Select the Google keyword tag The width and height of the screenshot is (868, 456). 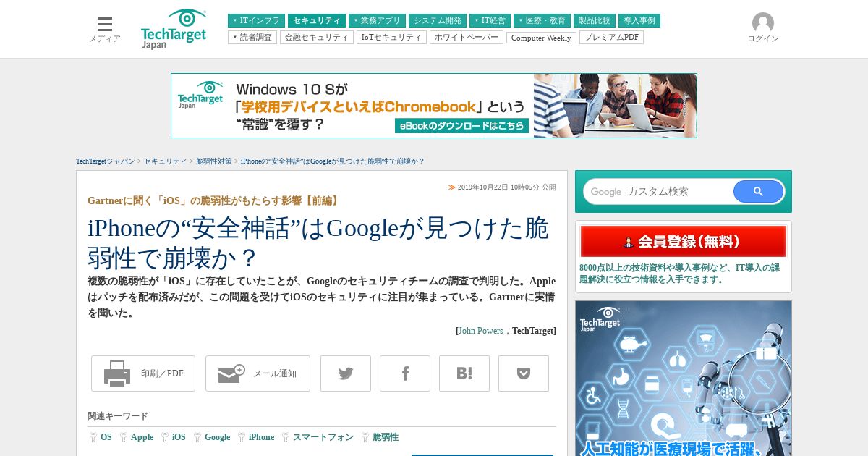(x=217, y=437)
